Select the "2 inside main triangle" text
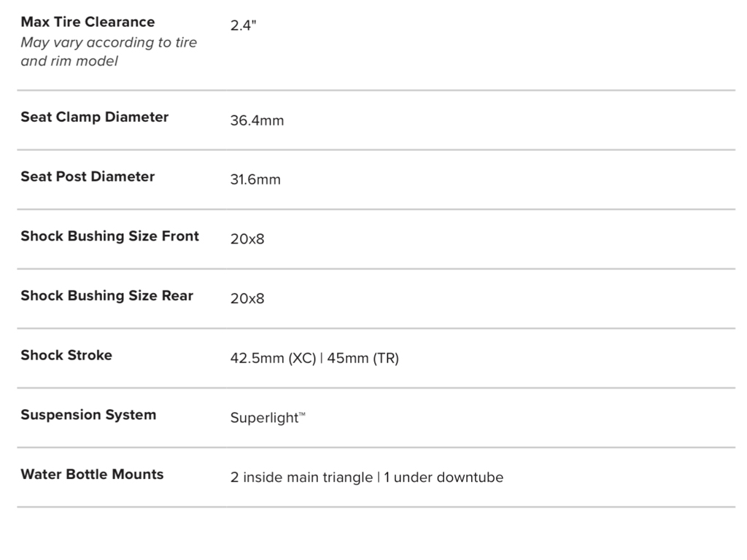Viewport: 747px width, 560px height. tap(301, 478)
